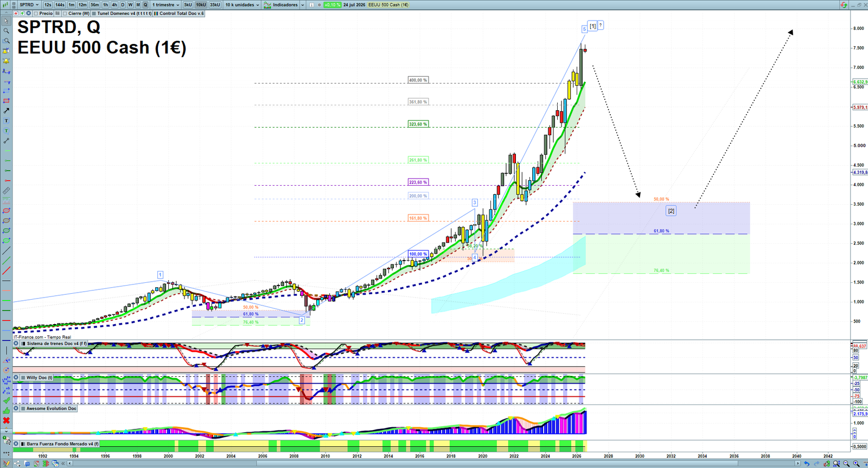Open the chat bubble icon in bottom bar
The height and width of the screenshot is (468, 868).
[27, 464]
